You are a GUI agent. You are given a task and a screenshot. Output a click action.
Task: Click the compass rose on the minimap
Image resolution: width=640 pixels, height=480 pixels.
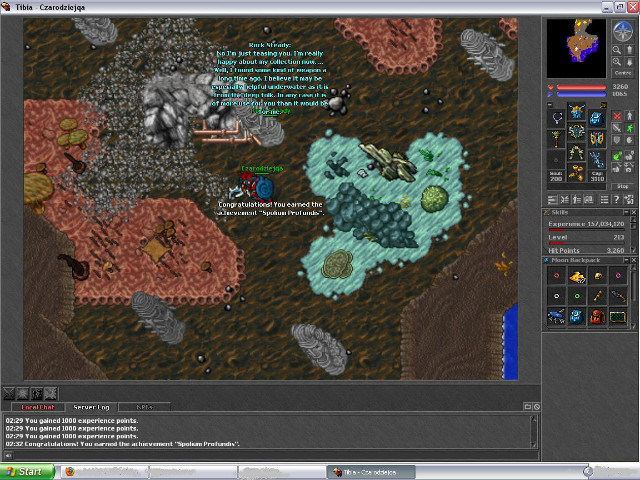623,31
